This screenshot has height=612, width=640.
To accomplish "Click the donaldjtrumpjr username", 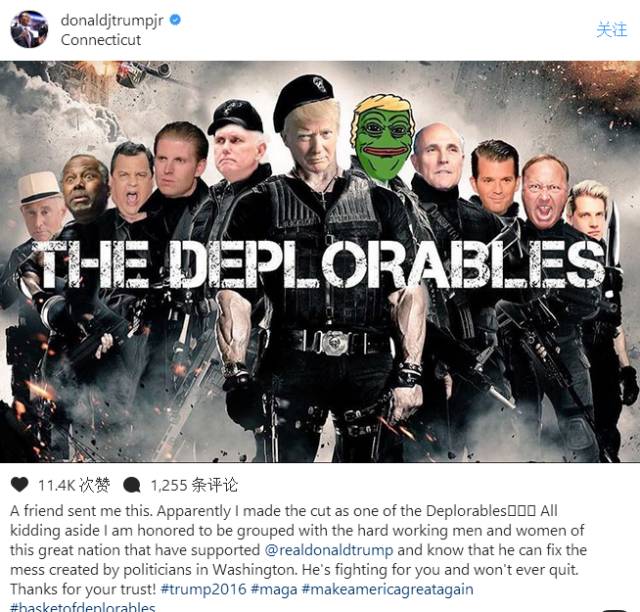I will tap(112, 20).
